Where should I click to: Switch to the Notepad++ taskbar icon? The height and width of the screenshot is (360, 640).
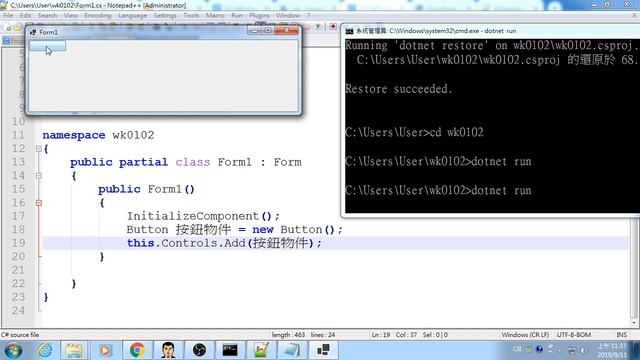pos(261,350)
